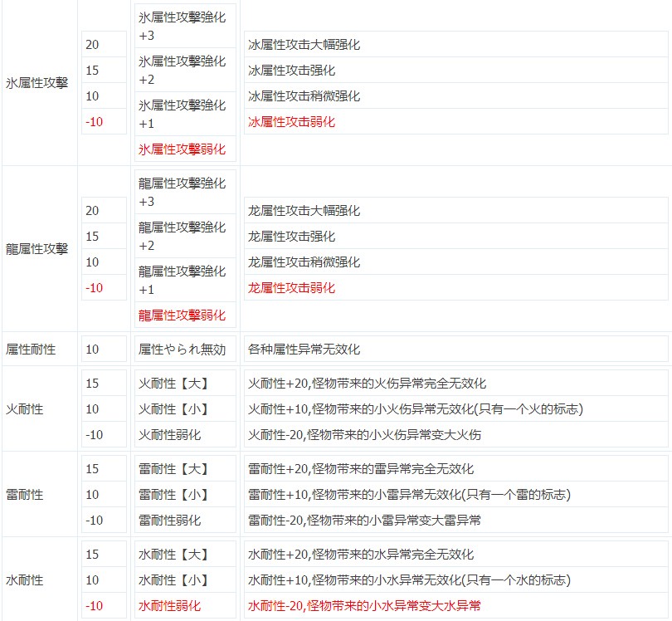Select 龍属性攻撃強化+1 skill entry
The image size is (672, 621).
point(185,280)
